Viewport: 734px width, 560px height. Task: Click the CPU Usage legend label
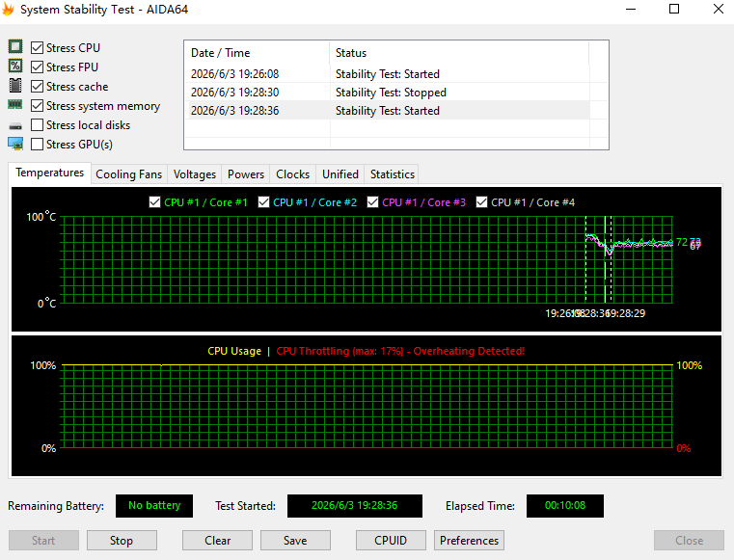(234, 351)
